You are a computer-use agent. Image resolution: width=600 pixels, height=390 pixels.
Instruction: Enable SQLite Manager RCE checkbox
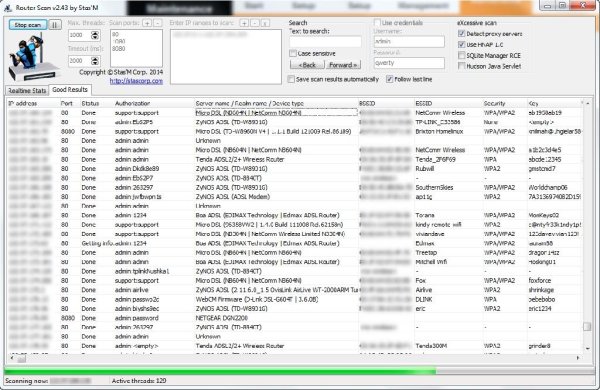(x=461, y=55)
